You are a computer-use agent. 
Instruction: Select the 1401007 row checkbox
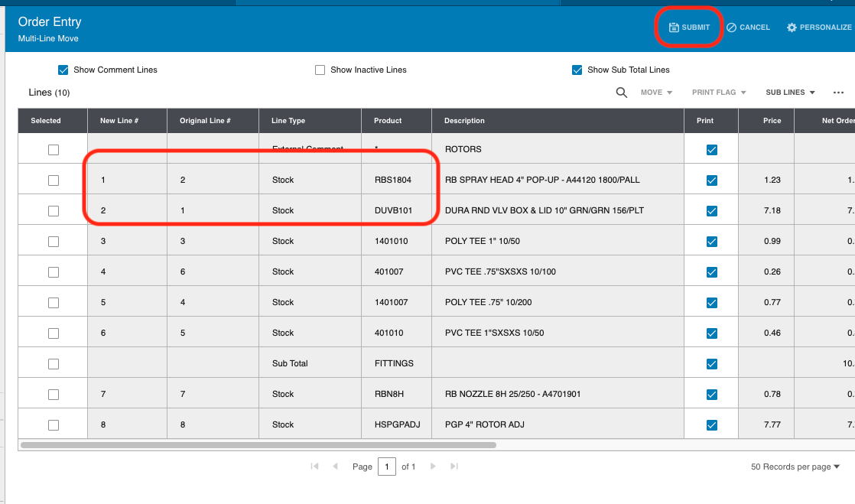(54, 303)
